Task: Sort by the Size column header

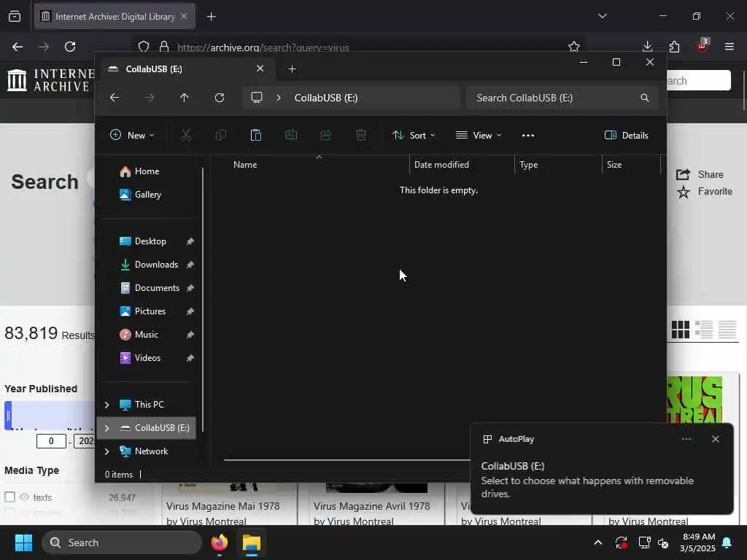Action: tap(614, 165)
